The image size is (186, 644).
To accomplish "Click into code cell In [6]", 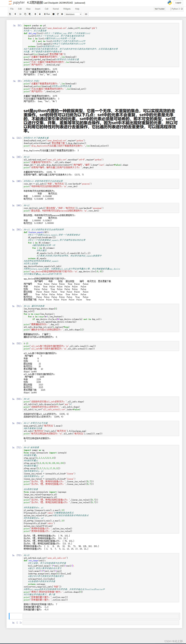I will point(101,45).
